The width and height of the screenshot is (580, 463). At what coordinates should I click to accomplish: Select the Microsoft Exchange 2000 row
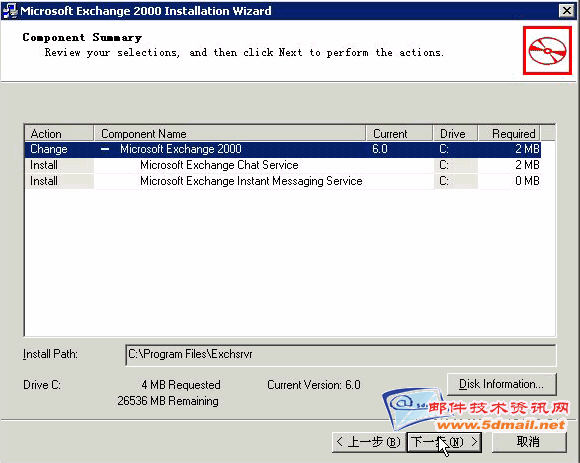click(283, 149)
